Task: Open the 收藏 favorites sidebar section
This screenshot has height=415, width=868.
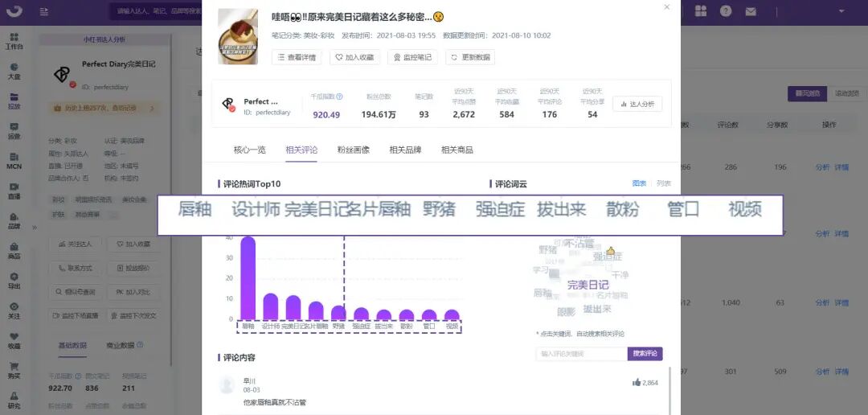Action: tap(14, 341)
